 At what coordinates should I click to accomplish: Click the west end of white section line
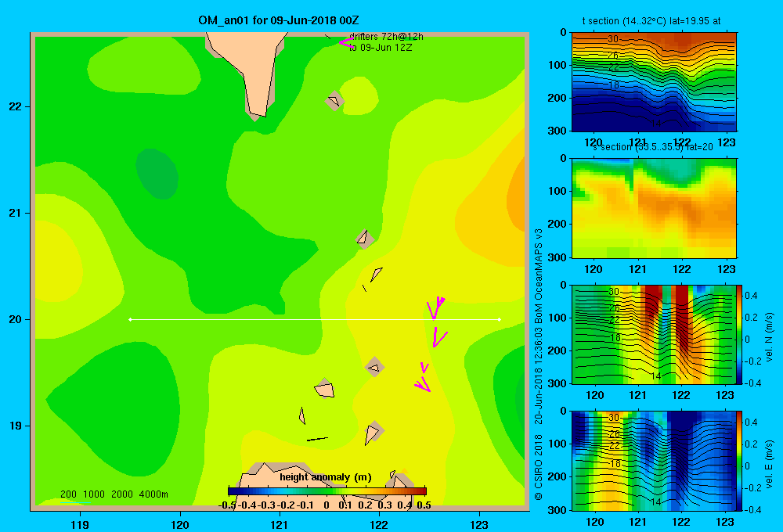130,319
